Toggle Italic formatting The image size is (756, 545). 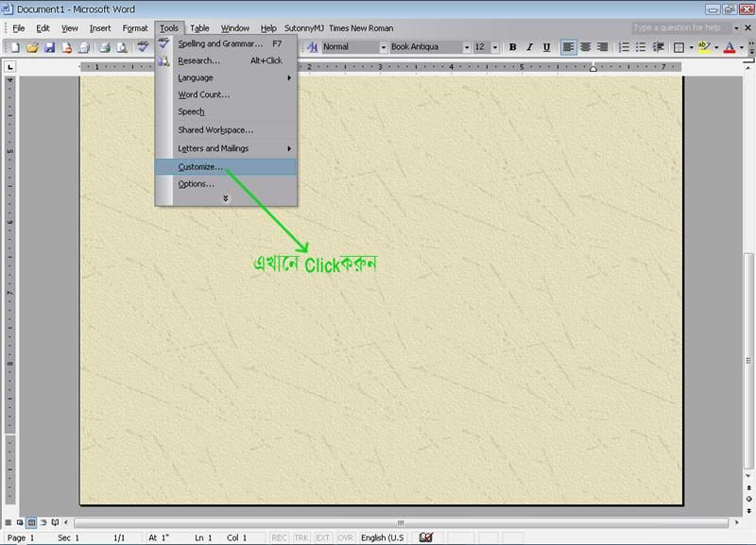click(x=529, y=47)
